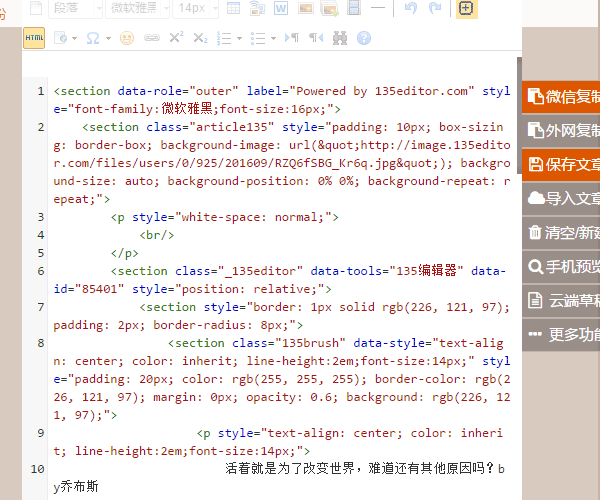Screen dimensions: 600x500
Task: Open the paragraph format dropdown
Action: [76, 9]
